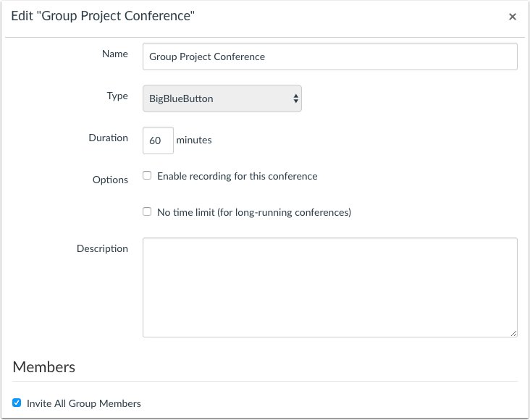Screen dimensions: 530x420
Task: Click the Duration field label
Action: tap(108, 138)
